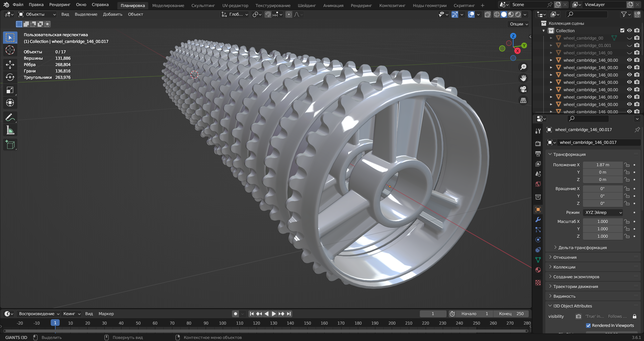The image size is (644, 341).
Task: Select the Measure ruler tool
Action: point(10,130)
